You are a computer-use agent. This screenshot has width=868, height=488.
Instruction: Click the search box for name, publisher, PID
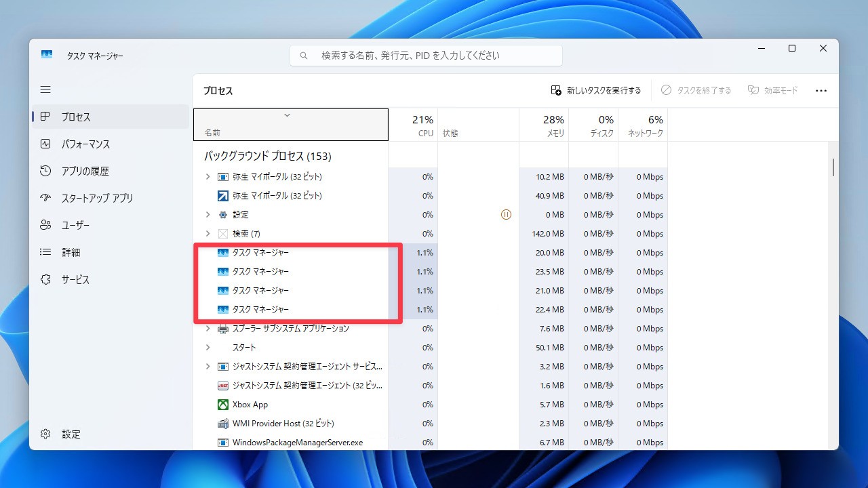(426, 56)
